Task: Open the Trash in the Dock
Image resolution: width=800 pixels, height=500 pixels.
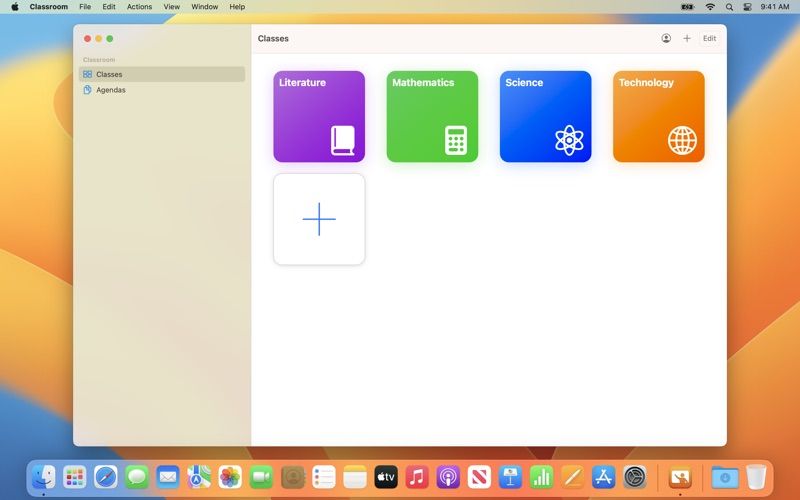Action: tap(756, 478)
